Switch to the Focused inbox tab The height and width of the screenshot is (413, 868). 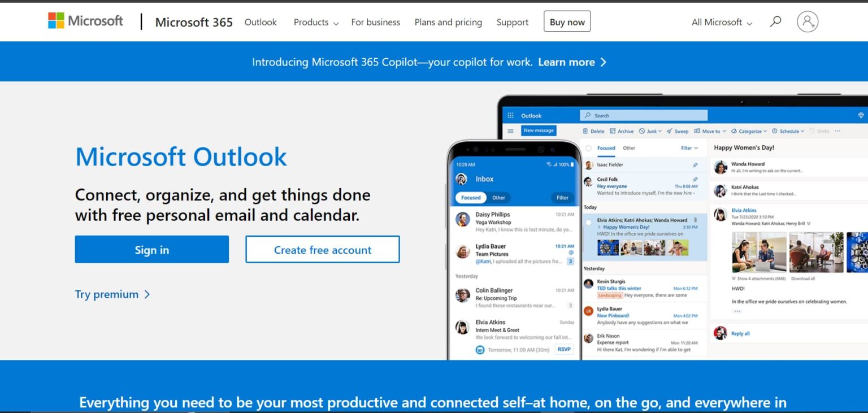point(606,148)
